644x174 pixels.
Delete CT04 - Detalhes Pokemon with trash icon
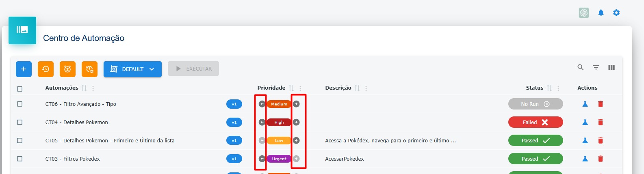(601, 122)
